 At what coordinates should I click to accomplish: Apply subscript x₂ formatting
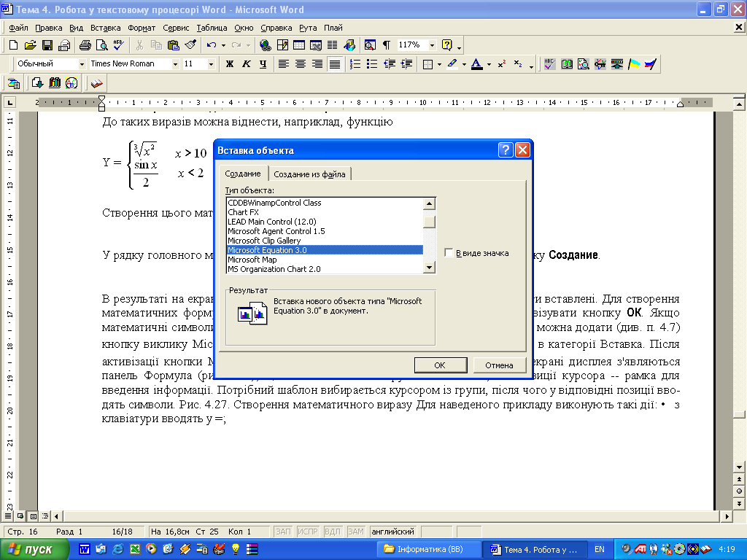tap(518, 64)
